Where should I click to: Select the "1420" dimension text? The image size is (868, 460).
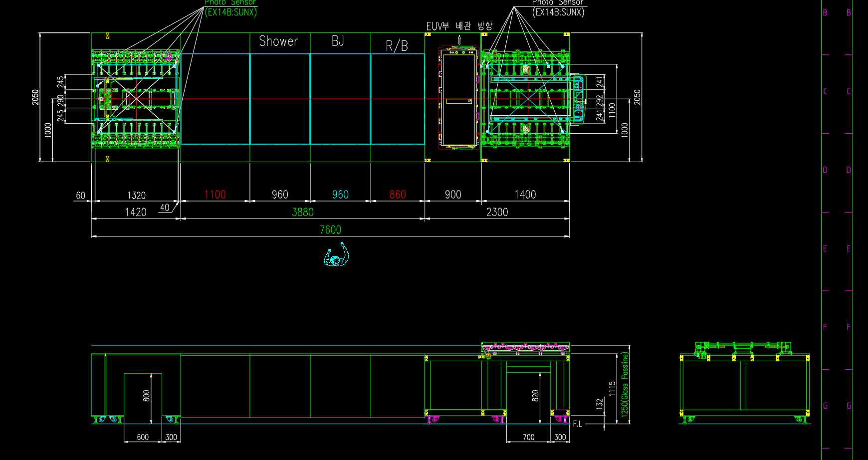click(136, 213)
